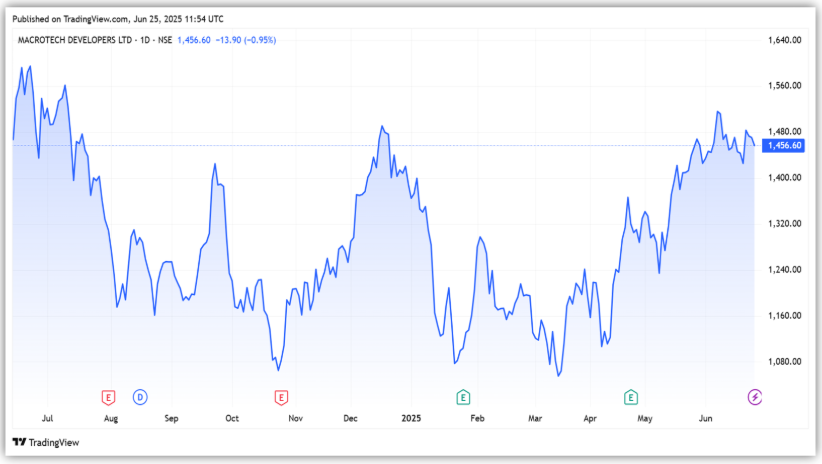Click the Jul label on time axis
Screen dimensions: 822x464
click(x=49, y=420)
